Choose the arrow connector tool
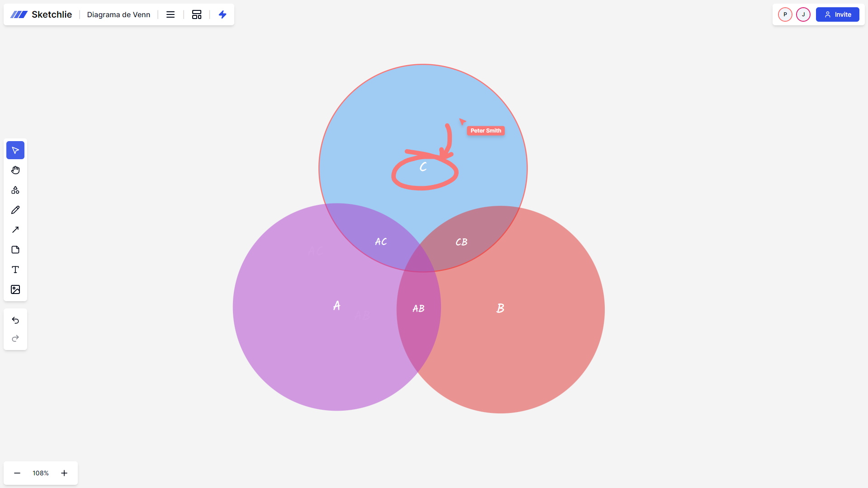Viewport: 868px width, 488px height. [15, 229]
